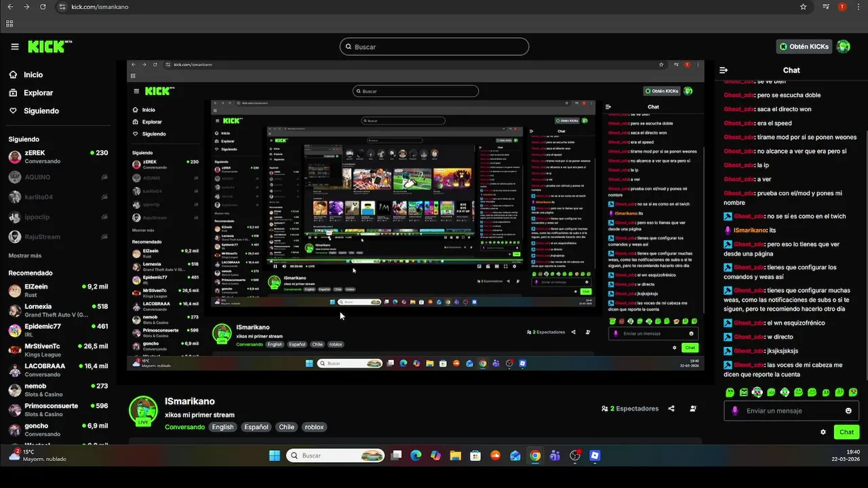The width and height of the screenshot is (868, 488).
Task: Click the Obtén KICKs button
Action: coord(804,47)
